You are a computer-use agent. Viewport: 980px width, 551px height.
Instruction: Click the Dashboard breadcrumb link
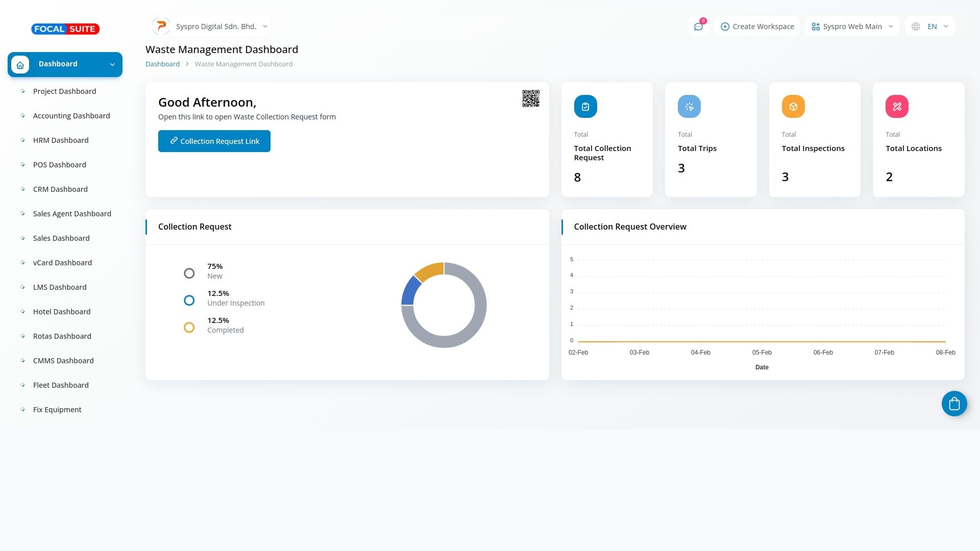[162, 64]
